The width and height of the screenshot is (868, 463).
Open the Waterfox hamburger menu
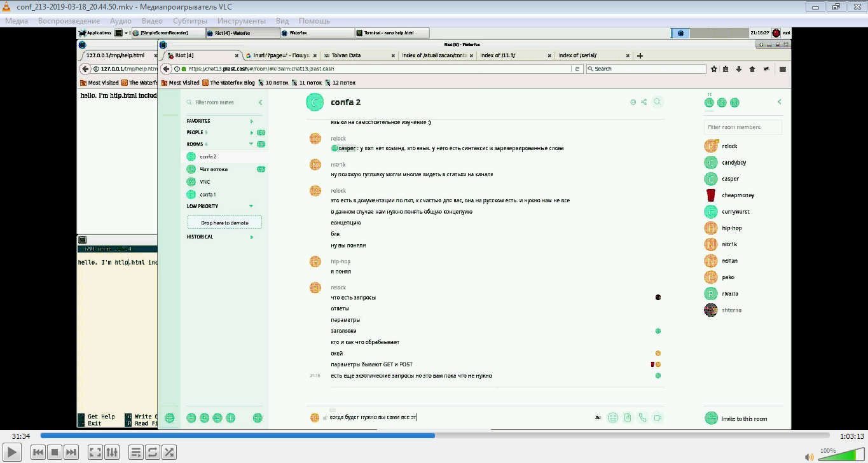783,69
